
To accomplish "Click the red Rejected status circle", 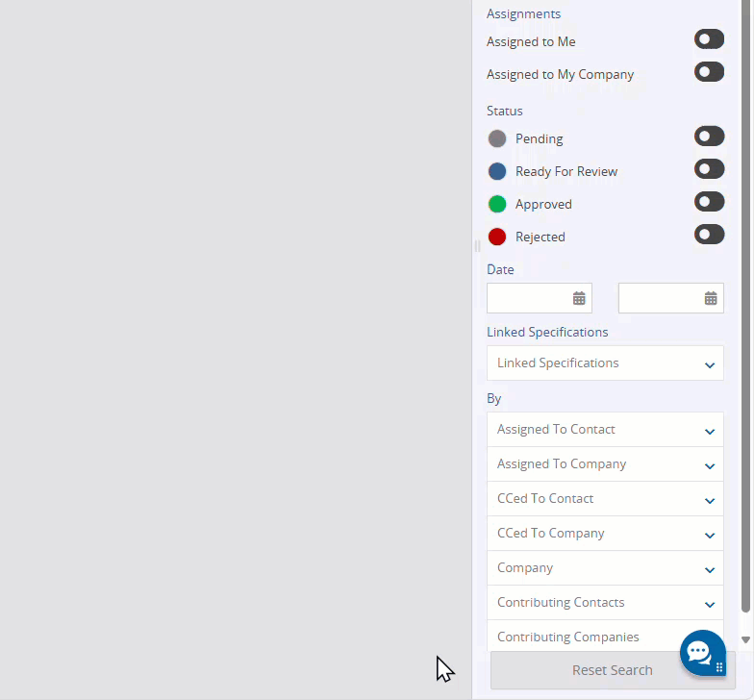I will [x=497, y=237].
